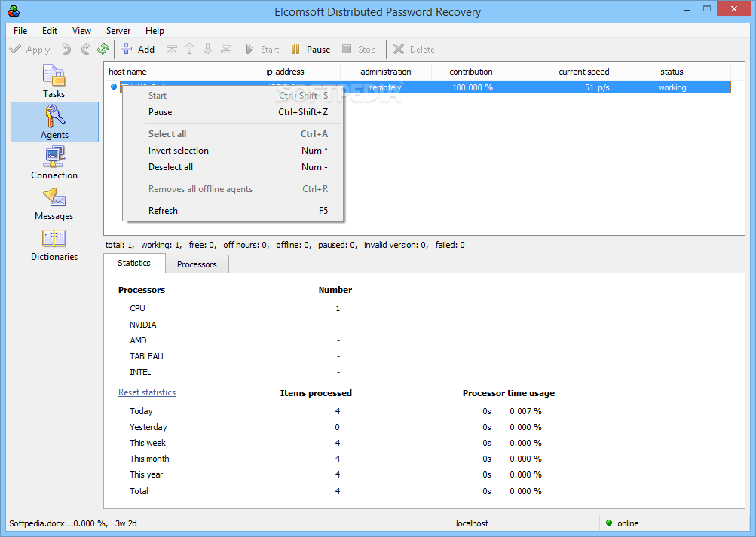Image resolution: width=756 pixels, height=537 pixels.
Task: Click the Add plus toolbar button
Action: (137, 49)
